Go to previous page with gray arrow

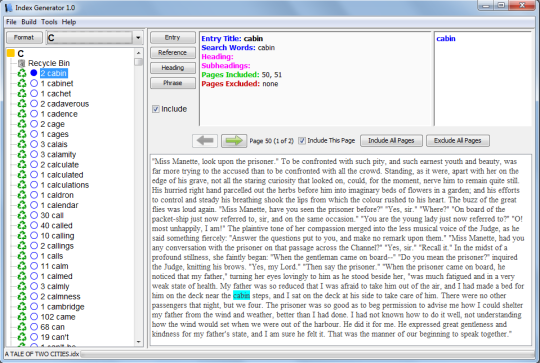205,141
